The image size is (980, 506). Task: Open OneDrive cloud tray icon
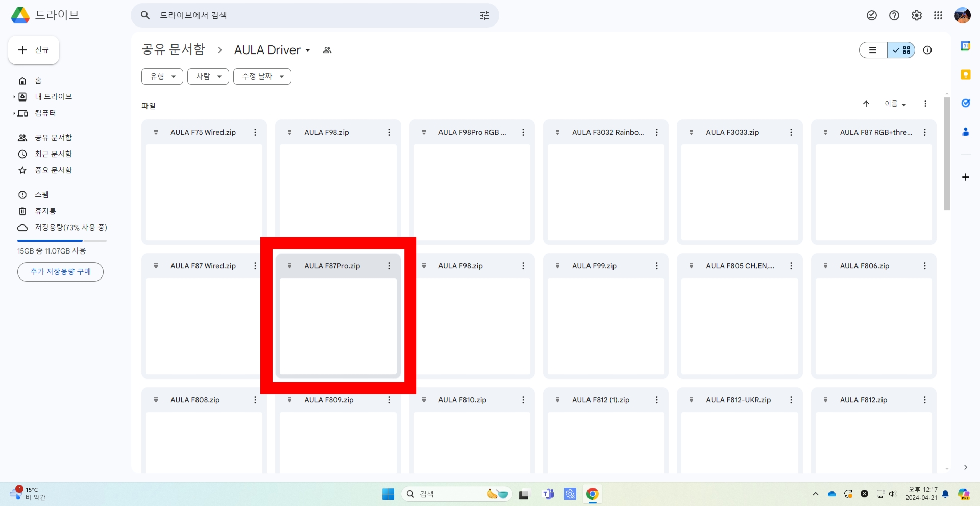(x=832, y=494)
